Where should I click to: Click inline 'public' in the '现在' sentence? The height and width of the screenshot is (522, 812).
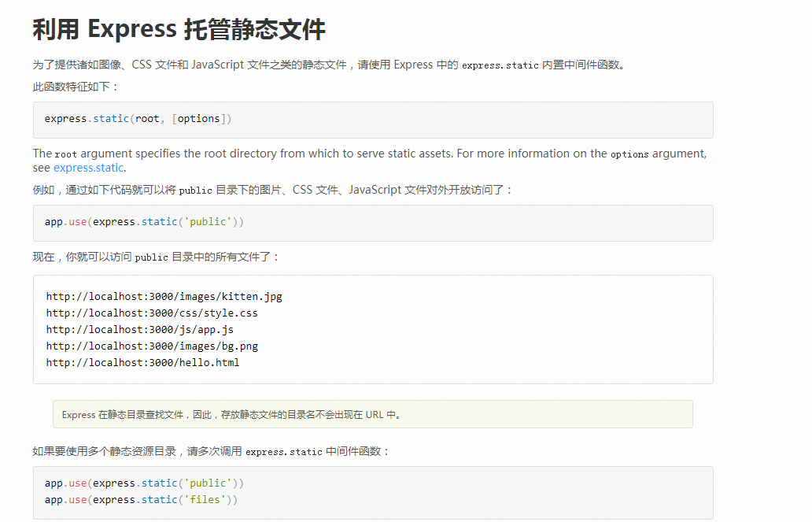point(151,257)
